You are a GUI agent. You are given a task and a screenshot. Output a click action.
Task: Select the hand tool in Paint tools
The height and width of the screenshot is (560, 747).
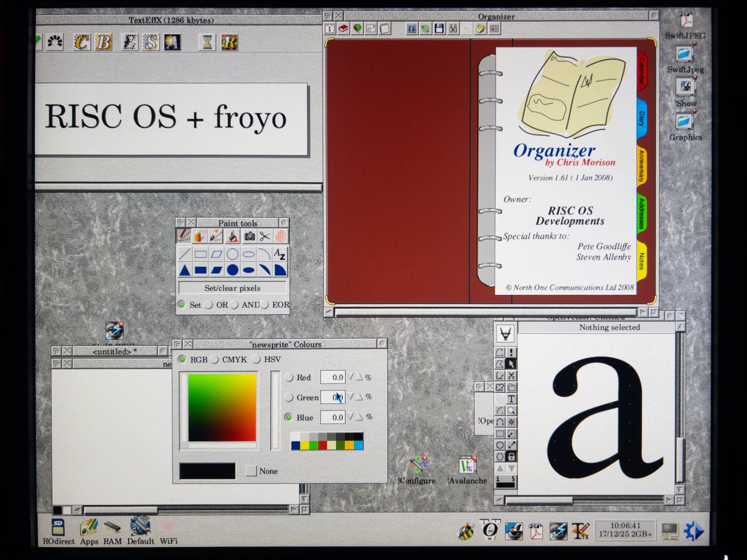(x=280, y=236)
